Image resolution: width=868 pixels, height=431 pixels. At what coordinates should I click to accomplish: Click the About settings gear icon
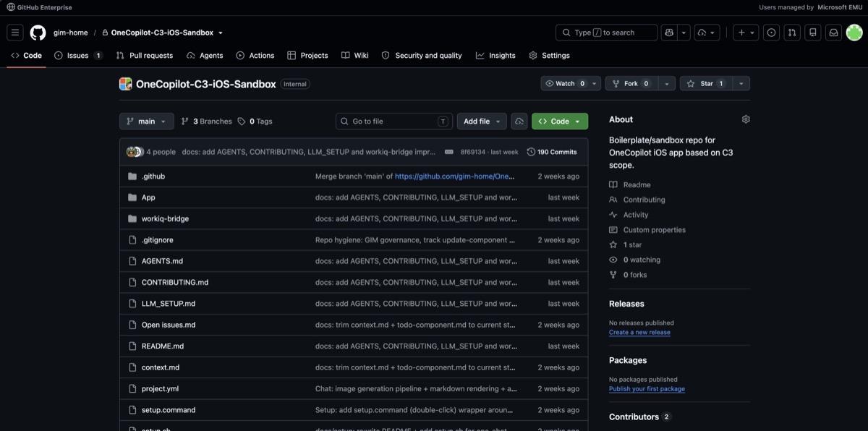(746, 119)
